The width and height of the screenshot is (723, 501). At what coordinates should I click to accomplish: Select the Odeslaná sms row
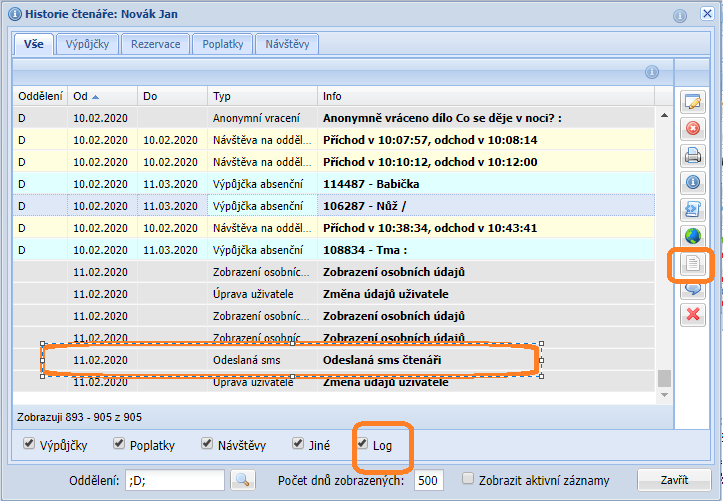click(x=290, y=359)
